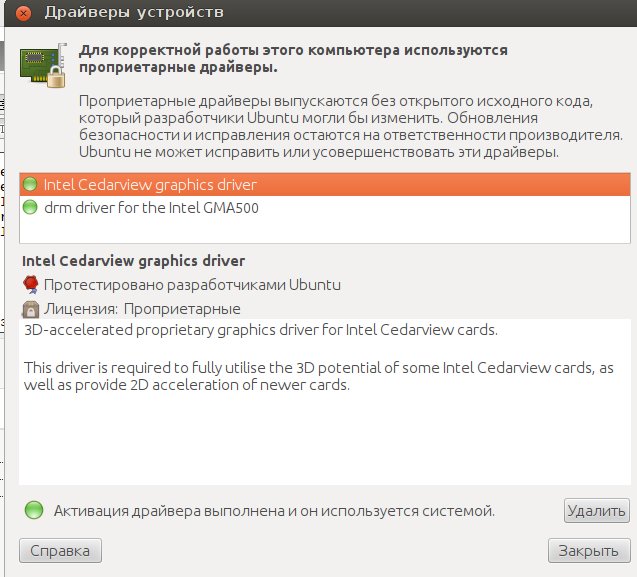The width and height of the screenshot is (637, 577).
Task: Click the Лицензия: Проприетарные label
Action: (142, 309)
